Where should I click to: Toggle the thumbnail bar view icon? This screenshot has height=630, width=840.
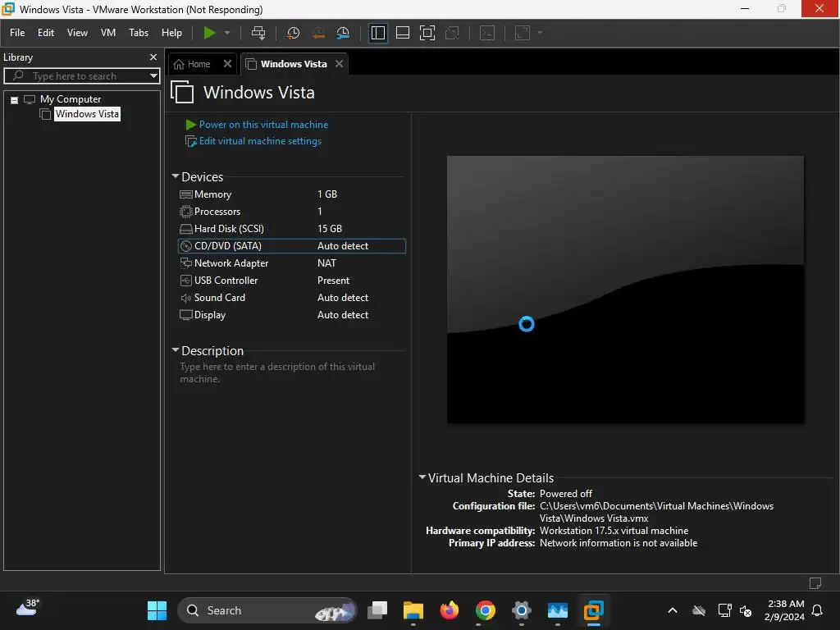pyautogui.click(x=402, y=33)
